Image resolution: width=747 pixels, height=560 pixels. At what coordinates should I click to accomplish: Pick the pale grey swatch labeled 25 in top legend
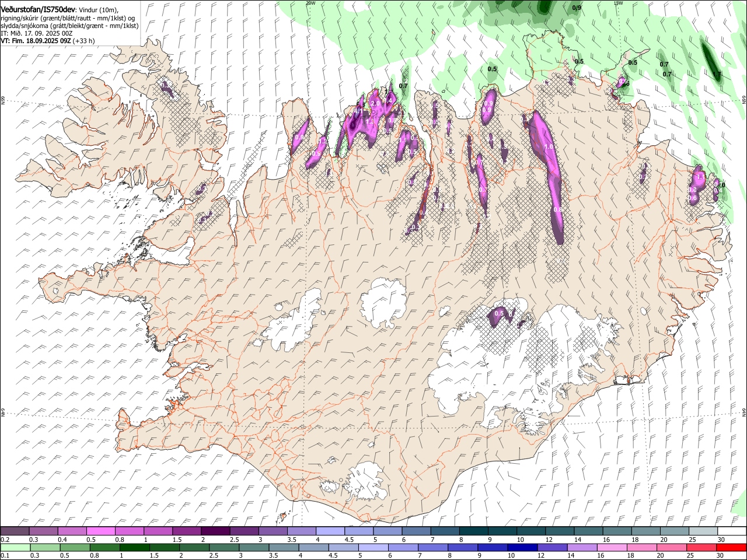[702, 531]
